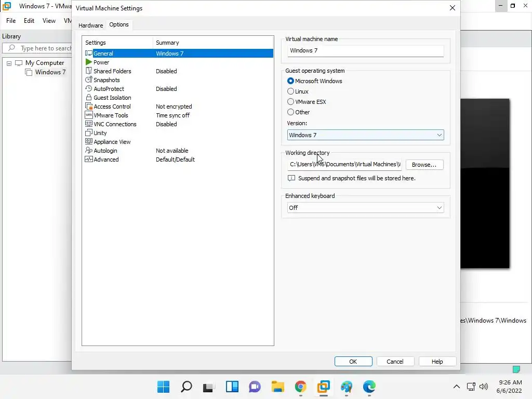Select the General settings icon
The height and width of the screenshot is (399, 532).
pyautogui.click(x=88, y=54)
